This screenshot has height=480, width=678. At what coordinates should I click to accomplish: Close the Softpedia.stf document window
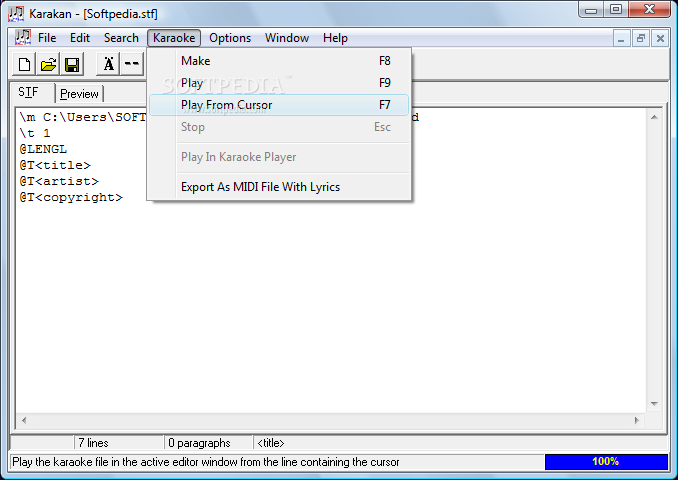pyautogui.click(x=660, y=39)
